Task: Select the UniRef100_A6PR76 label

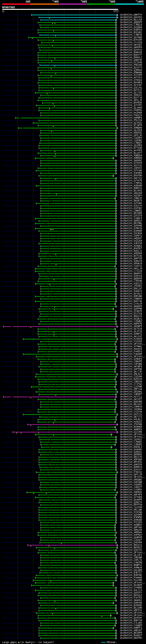Action: (x=131, y=324)
